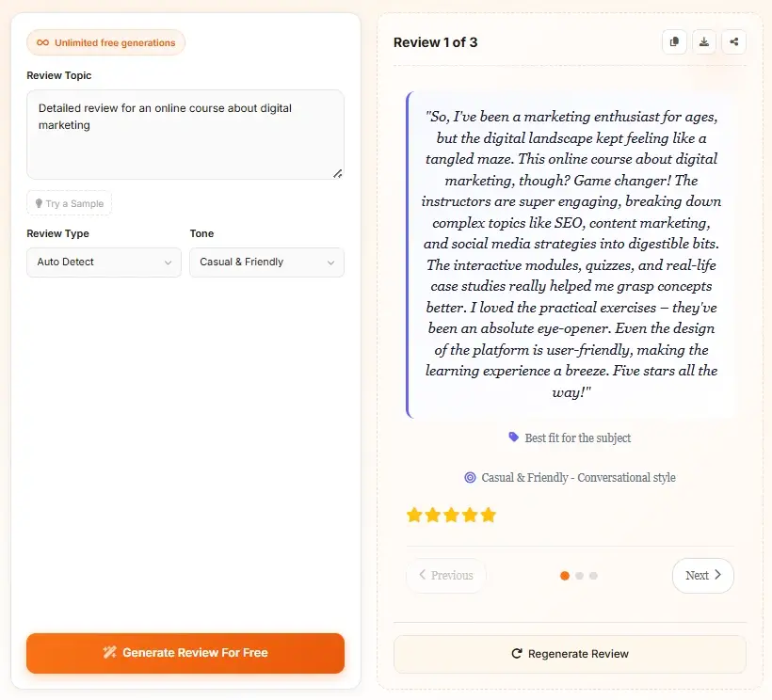Click the fourth gold rating star
The height and width of the screenshot is (700, 772).
coord(470,515)
